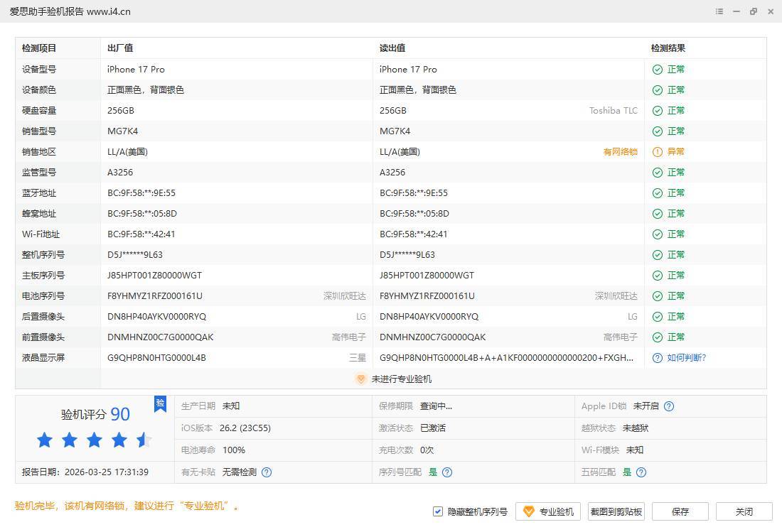782x532 pixels.
Task: Select the 液晶显示屏 readout value
Action: click(506, 358)
